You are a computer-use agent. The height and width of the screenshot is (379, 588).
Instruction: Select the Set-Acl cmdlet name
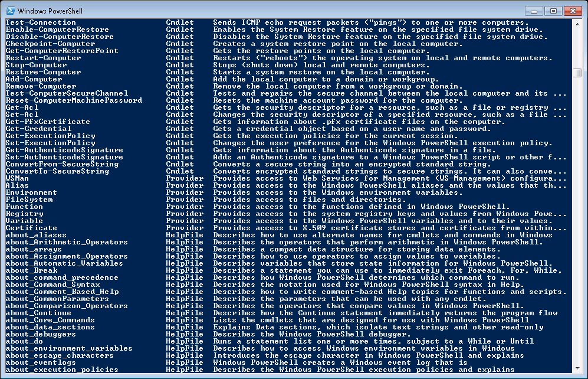click(22, 115)
